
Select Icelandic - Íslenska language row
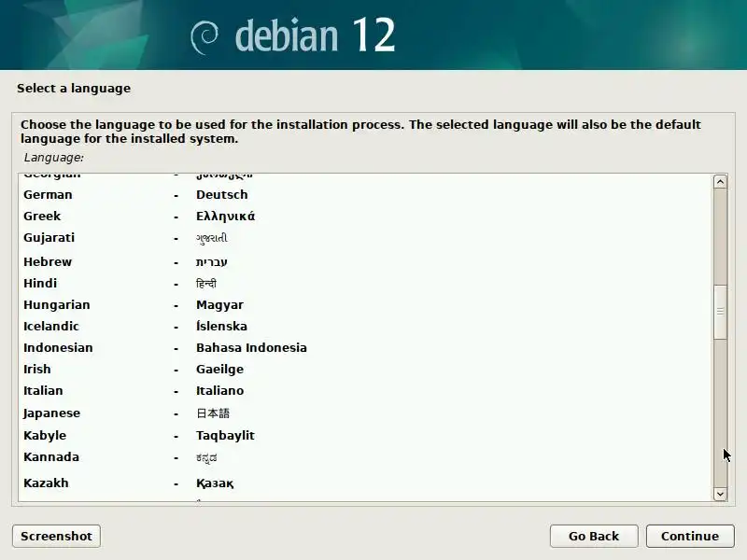point(366,326)
